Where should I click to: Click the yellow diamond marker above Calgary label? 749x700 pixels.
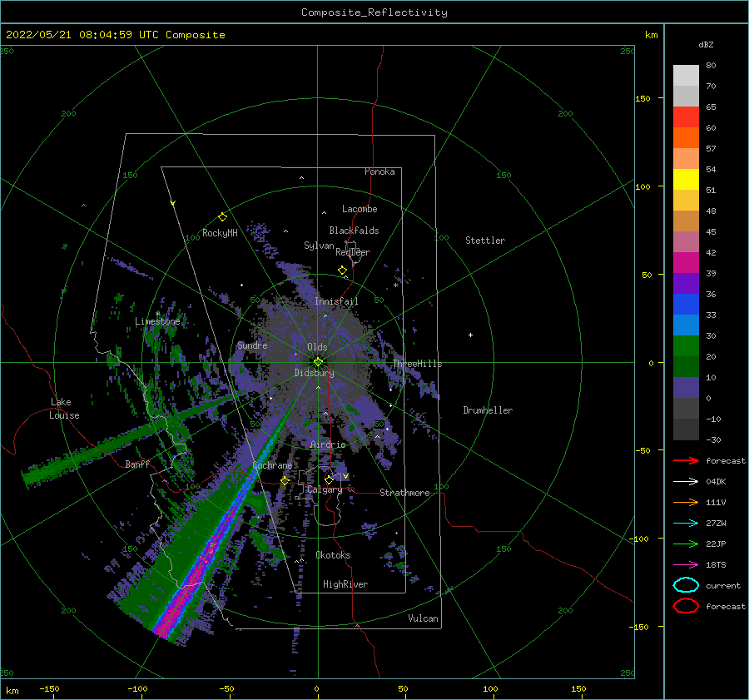[329, 479]
